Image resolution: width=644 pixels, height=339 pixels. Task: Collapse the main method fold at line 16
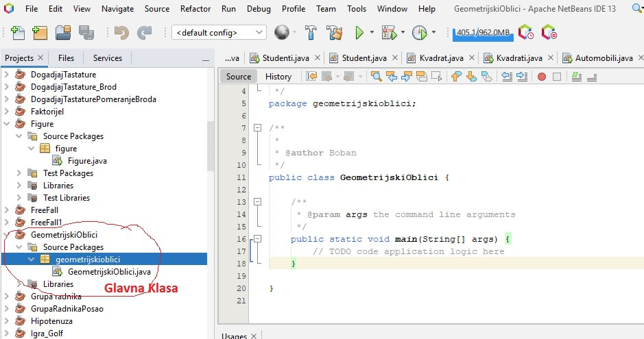coord(257,238)
